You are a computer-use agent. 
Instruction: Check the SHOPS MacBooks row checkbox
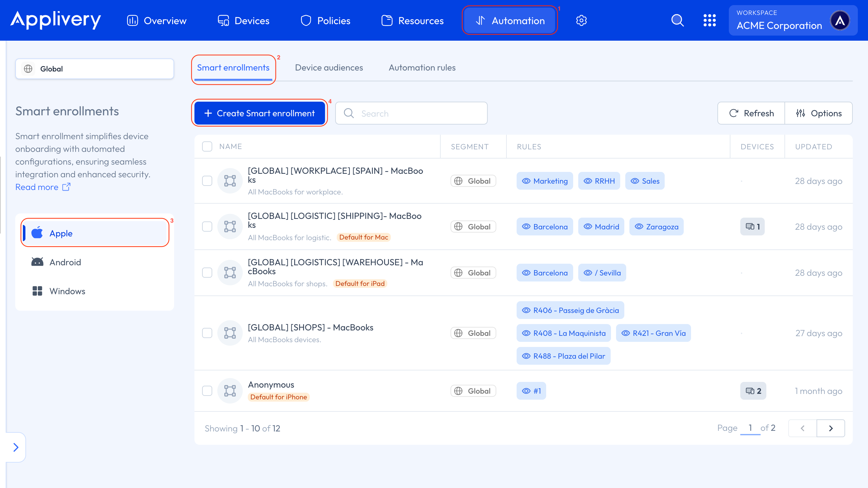coord(207,333)
